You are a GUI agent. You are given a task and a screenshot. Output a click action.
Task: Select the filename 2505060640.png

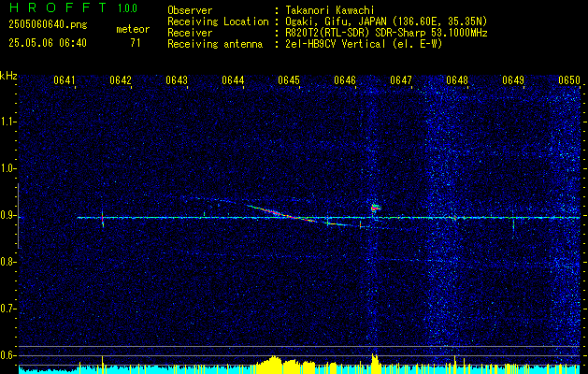coord(48,24)
